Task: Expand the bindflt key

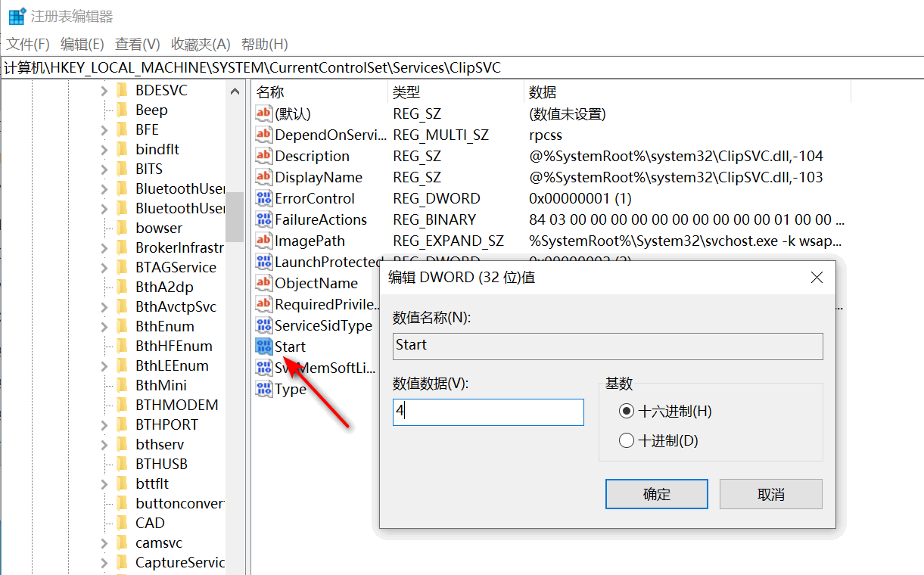Action: tap(104, 149)
